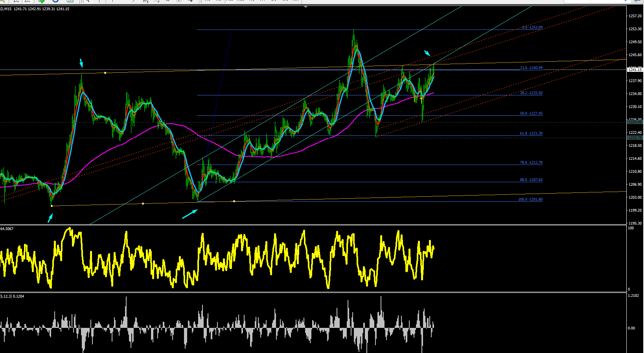Viewport: 644px width, 353px height.
Task: Click the grey 1220.78 level tag
Action: pyautogui.click(x=635, y=138)
